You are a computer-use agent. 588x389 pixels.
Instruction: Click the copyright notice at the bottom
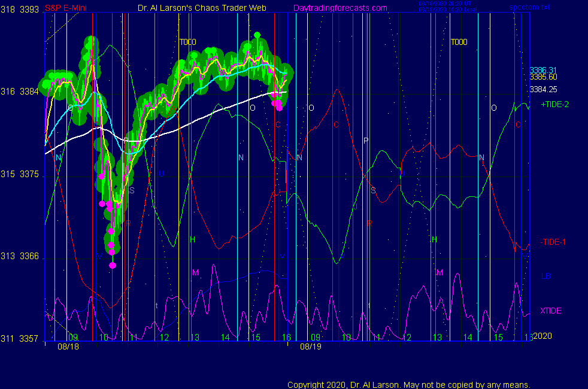coord(408,385)
